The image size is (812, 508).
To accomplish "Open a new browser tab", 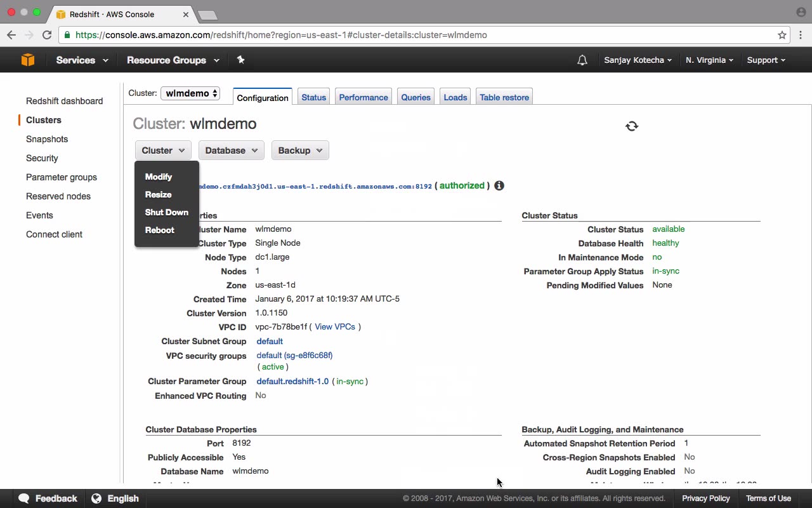I will [207, 15].
